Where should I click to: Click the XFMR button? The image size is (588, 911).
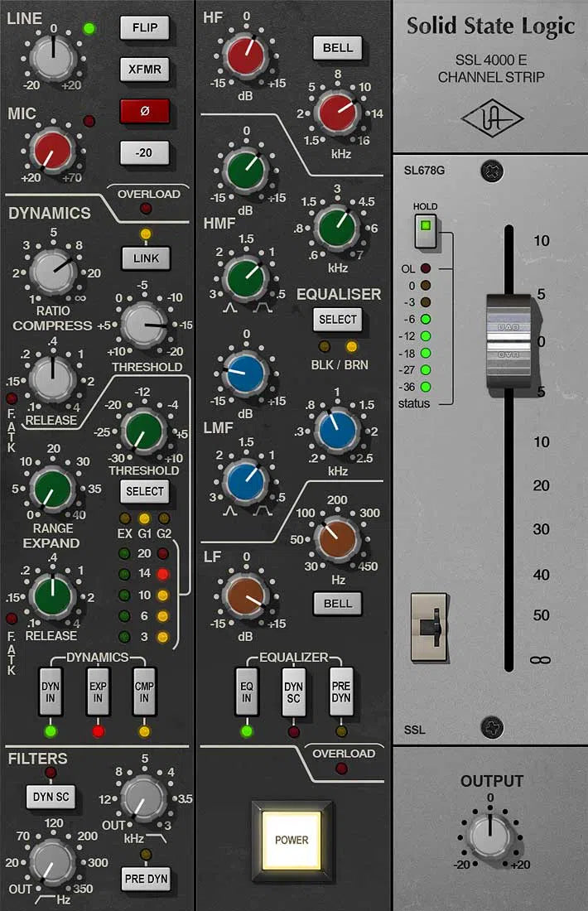pyautogui.click(x=144, y=69)
